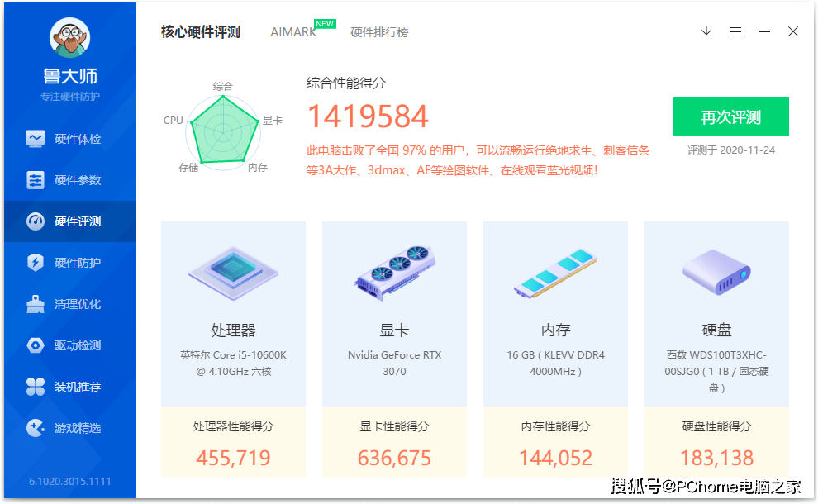Click the 显卡 card title

tap(394, 330)
